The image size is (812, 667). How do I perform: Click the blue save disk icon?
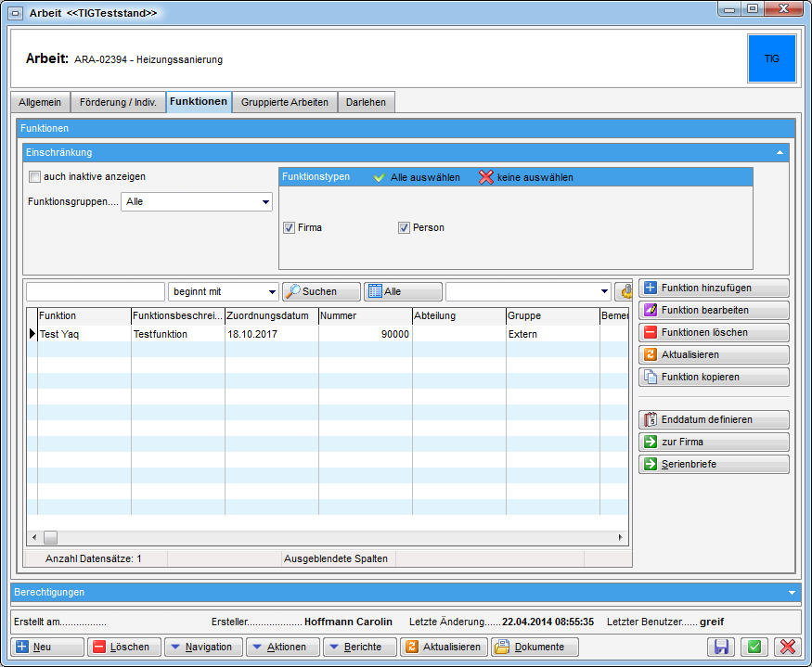(721, 647)
